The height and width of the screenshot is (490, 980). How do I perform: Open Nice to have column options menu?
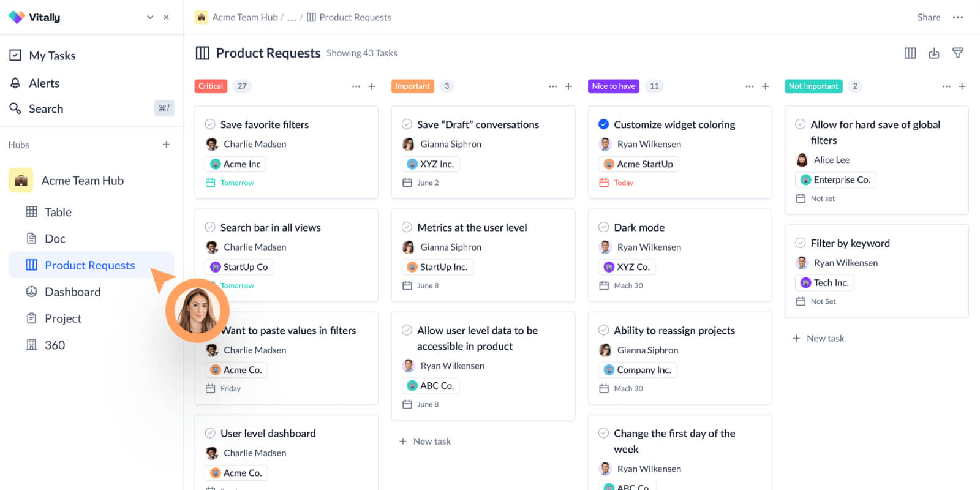point(750,86)
